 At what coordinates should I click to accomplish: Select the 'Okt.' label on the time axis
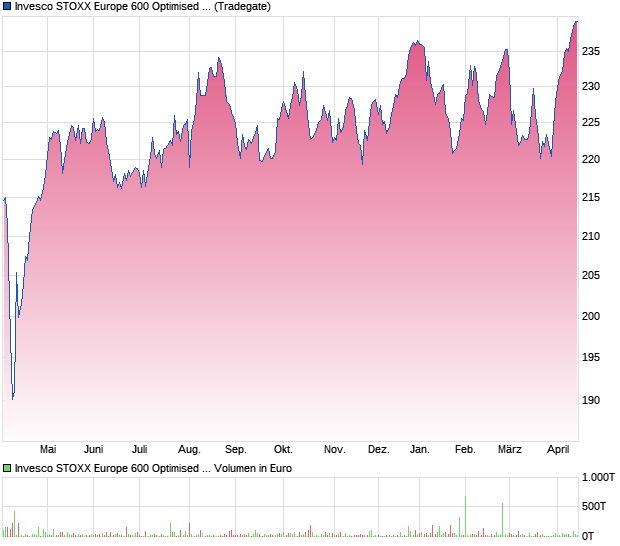click(283, 449)
